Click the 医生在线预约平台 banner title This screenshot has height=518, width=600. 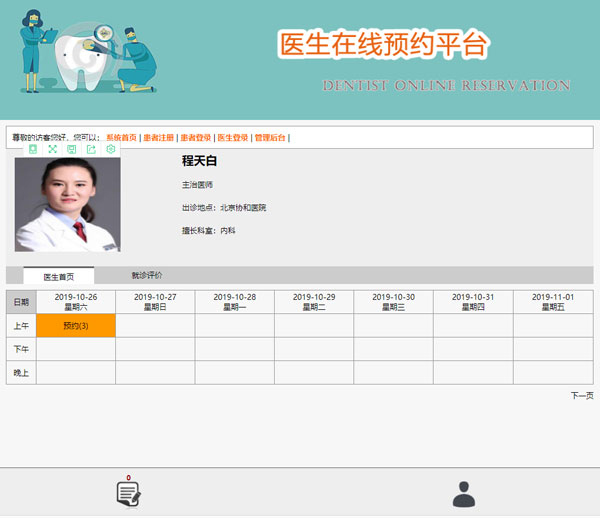[383, 44]
